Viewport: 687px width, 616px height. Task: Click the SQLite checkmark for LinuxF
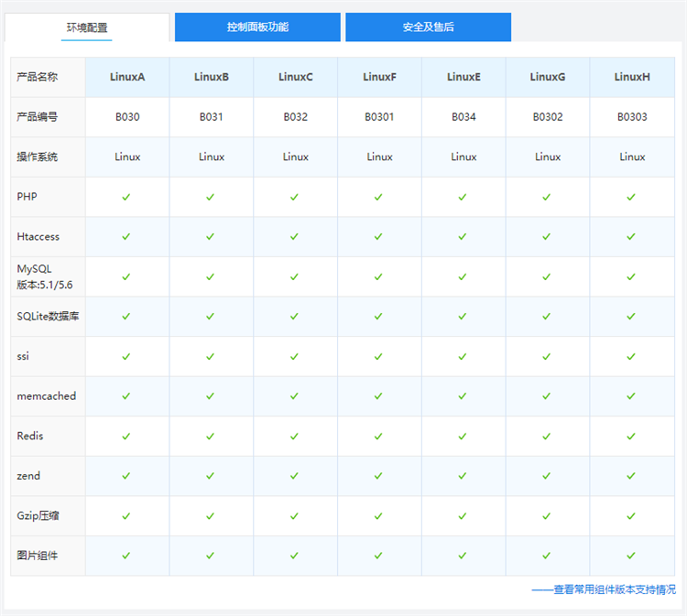point(379,317)
